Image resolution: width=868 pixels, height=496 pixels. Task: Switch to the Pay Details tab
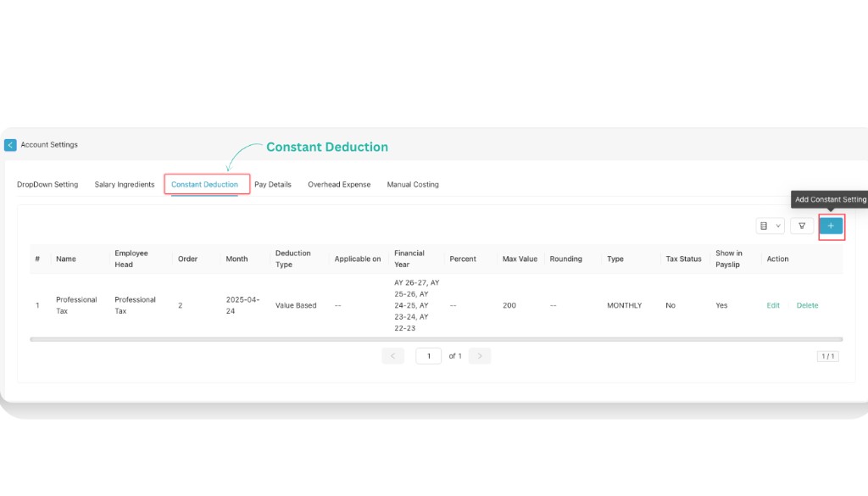273,184
